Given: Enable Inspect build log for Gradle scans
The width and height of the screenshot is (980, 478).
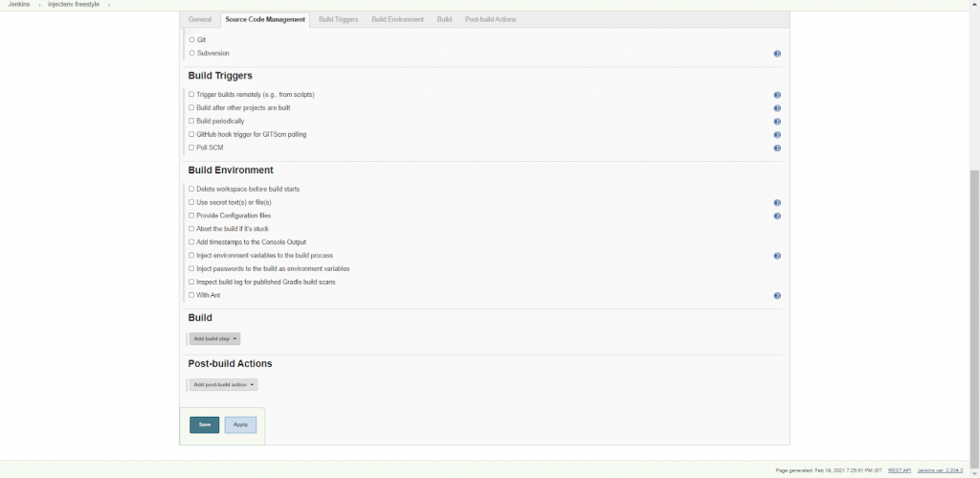Looking at the screenshot, I should (191, 283).
